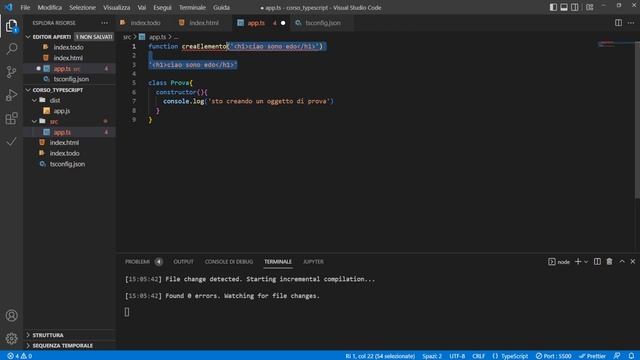Click the Explorer more actions ellipsis

(x=104, y=23)
